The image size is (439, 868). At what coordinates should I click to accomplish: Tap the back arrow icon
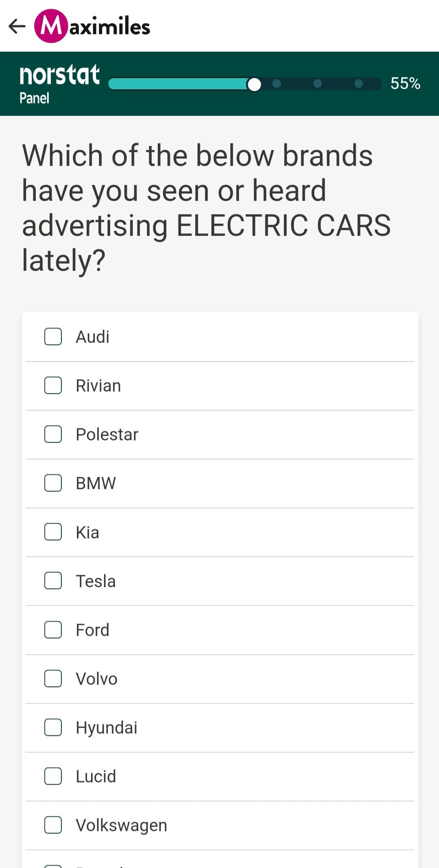pos(17,26)
